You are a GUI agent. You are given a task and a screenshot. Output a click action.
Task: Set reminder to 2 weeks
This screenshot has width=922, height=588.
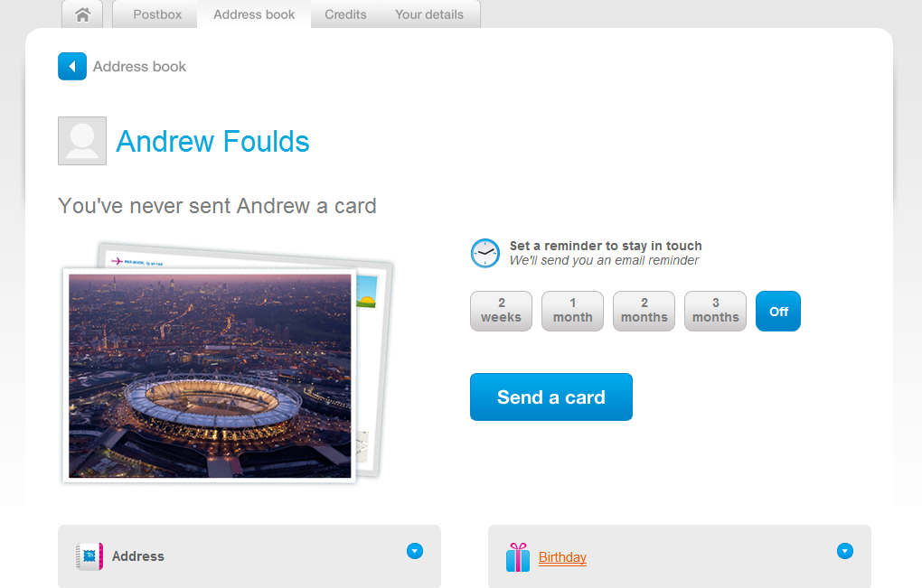pyautogui.click(x=501, y=311)
